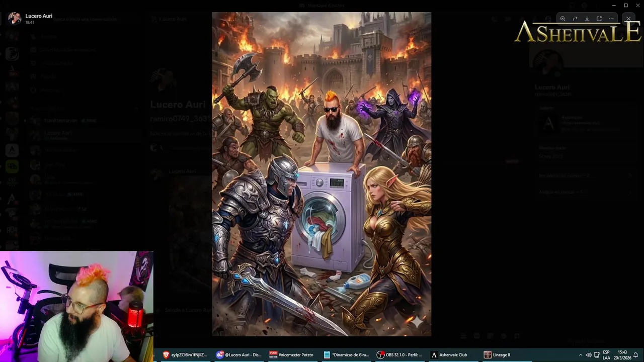Open the image in browser icon

tap(599, 19)
